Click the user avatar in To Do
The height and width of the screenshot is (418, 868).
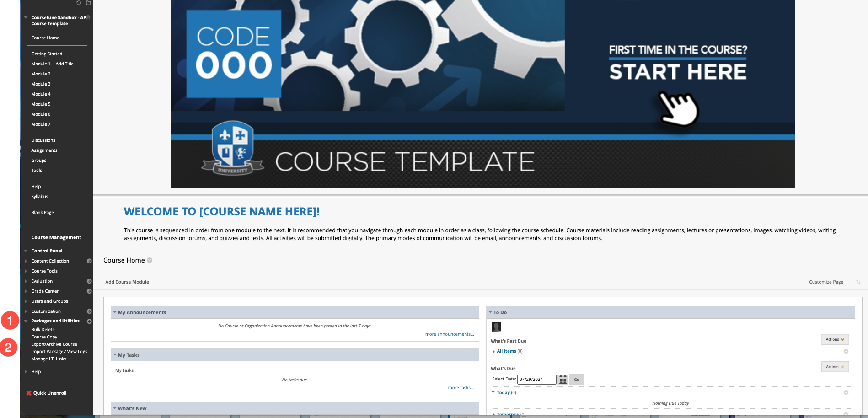pos(496,327)
